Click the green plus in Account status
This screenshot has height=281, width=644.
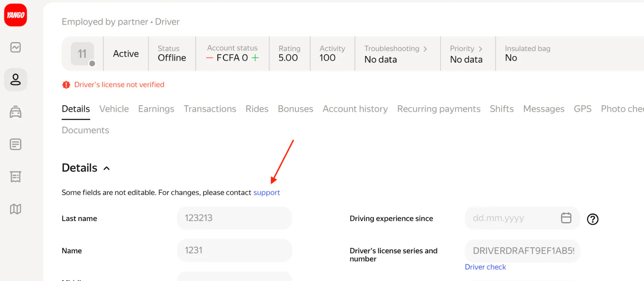pyautogui.click(x=255, y=58)
